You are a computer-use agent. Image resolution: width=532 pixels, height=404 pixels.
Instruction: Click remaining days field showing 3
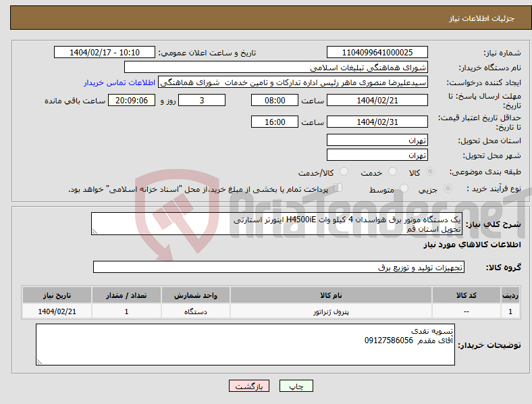click(202, 101)
